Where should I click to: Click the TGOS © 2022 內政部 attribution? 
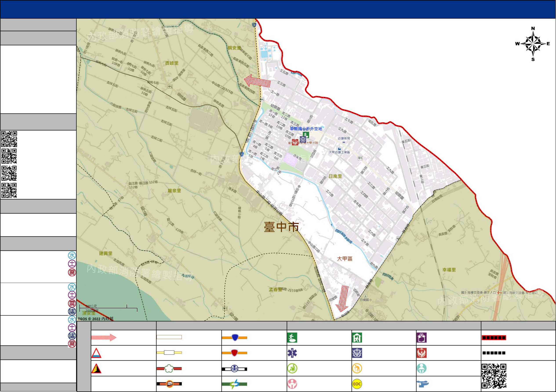(95, 319)
